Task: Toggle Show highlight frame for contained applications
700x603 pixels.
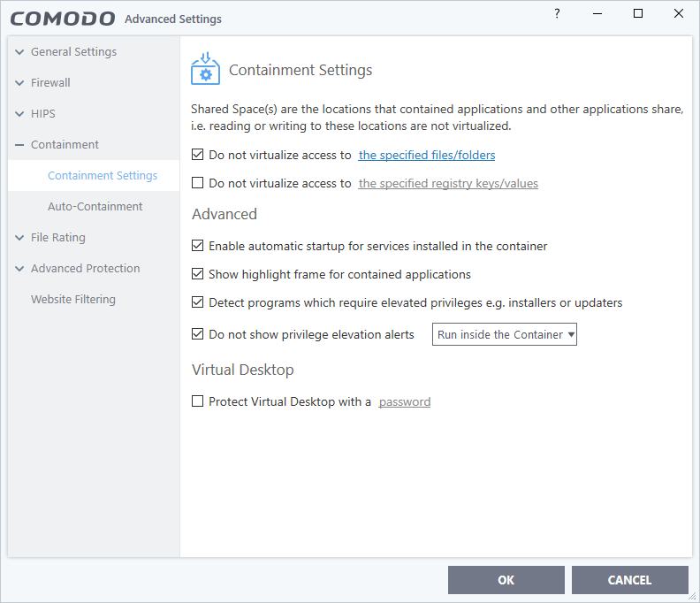Action: point(198,274)
